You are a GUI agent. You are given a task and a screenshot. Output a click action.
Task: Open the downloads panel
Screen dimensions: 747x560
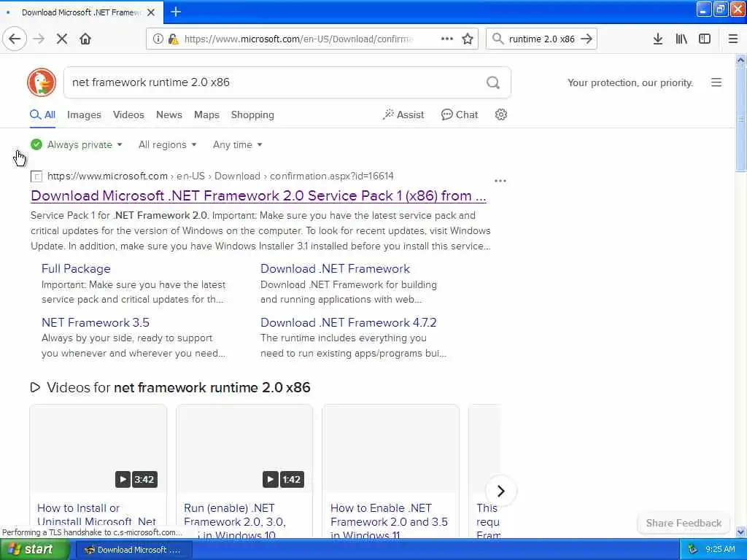point(658,39)
